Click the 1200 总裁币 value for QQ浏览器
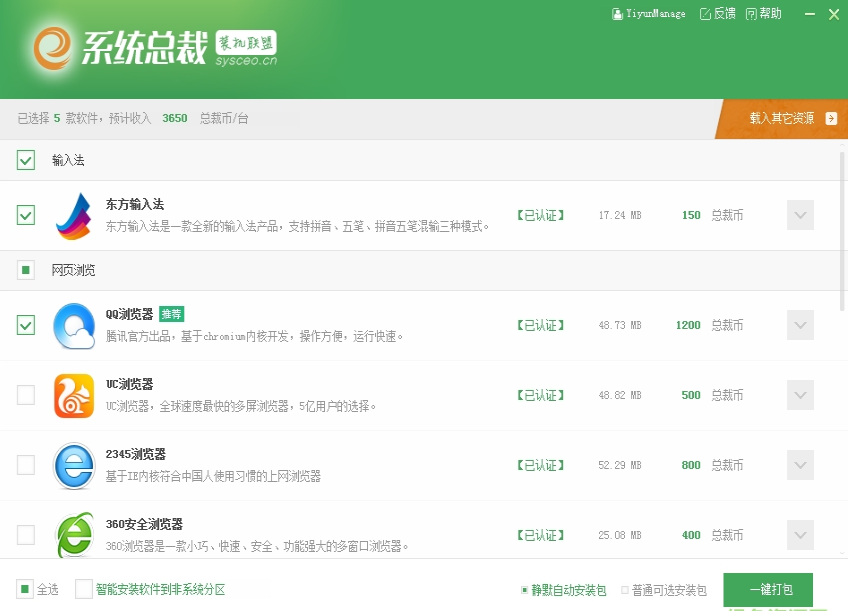The height and width of the screenshot is (611, 850). [709, 325]
